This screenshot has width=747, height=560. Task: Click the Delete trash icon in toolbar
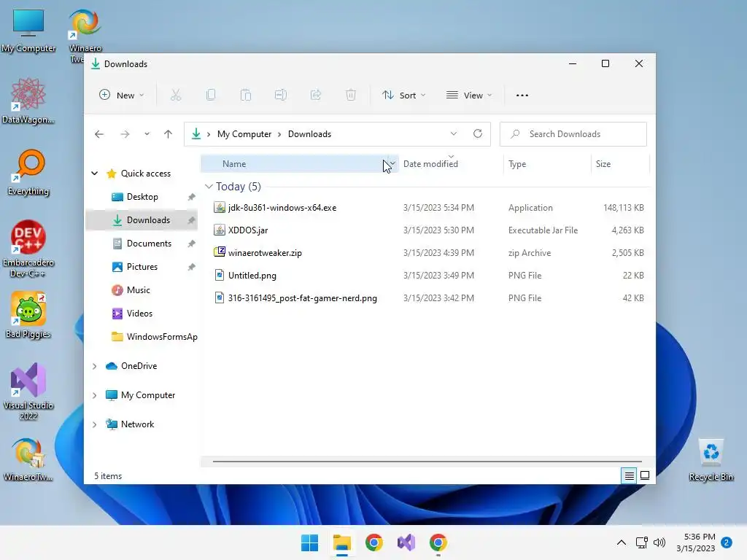(x=351, y=96)
